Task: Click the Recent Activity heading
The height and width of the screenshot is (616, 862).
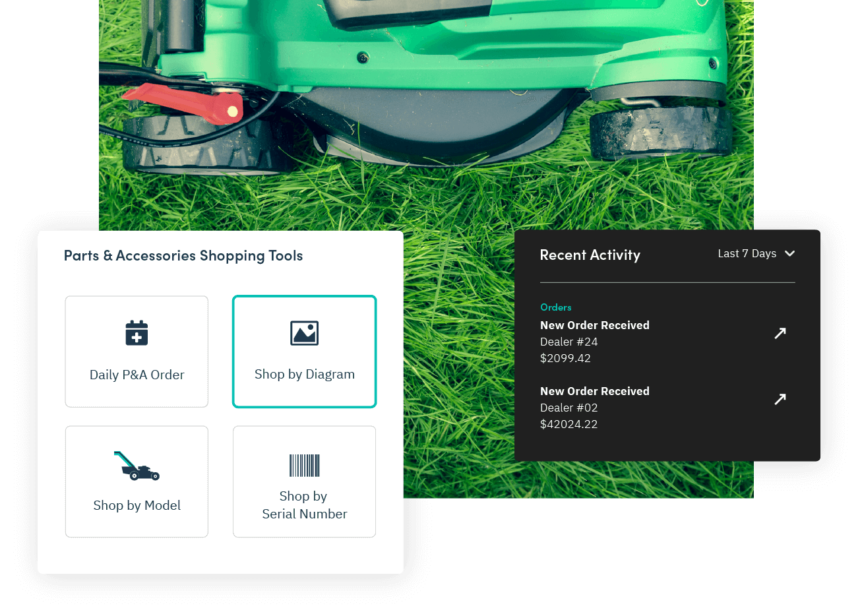Action: click(590, 255)
